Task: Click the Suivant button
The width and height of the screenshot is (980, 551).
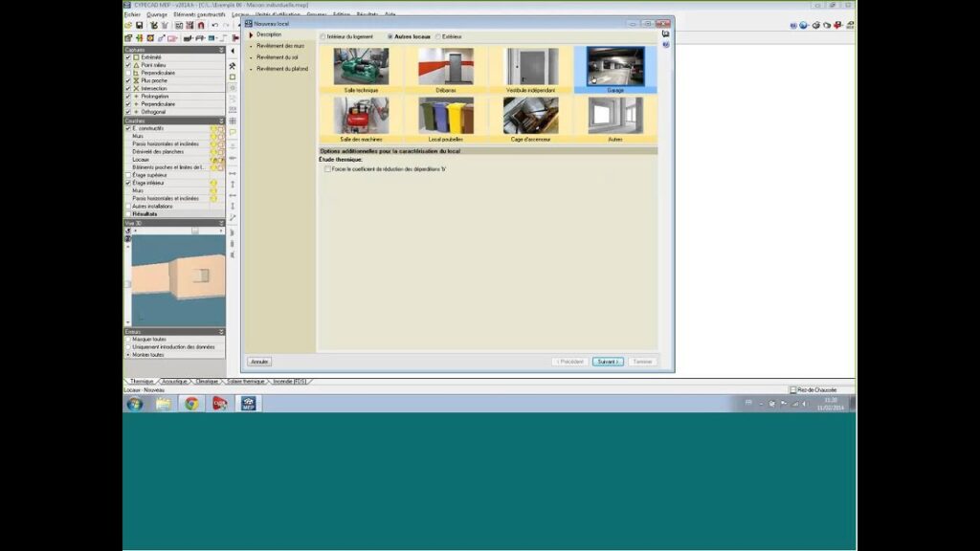Action: pyautogui.click(x=607, y=362)
